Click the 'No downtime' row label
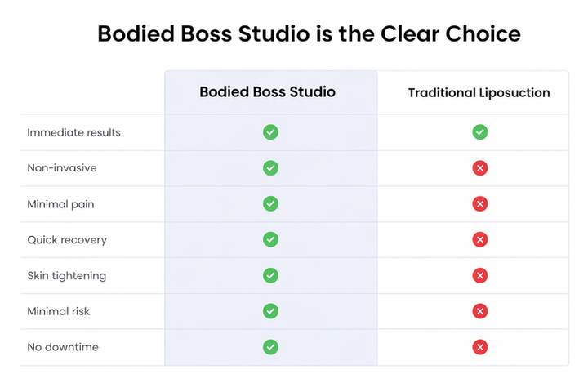Screen dimensions: 588x392 [x=63, y=347]
